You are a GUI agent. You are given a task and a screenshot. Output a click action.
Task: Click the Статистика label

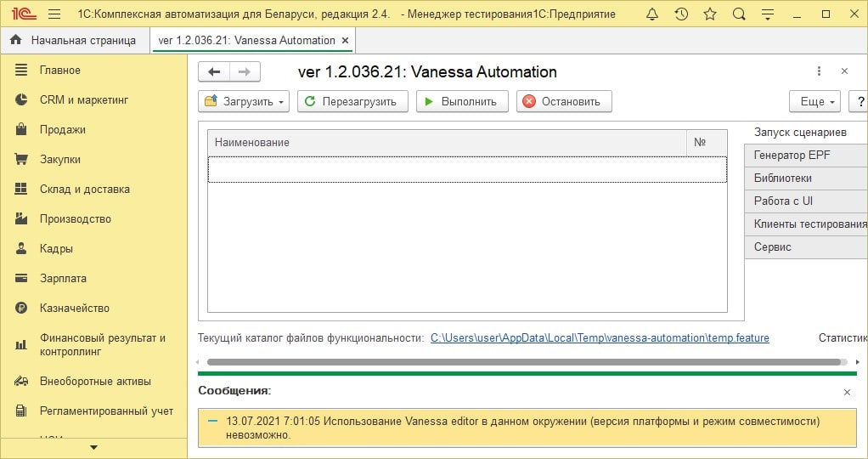(x=843, y=337)
